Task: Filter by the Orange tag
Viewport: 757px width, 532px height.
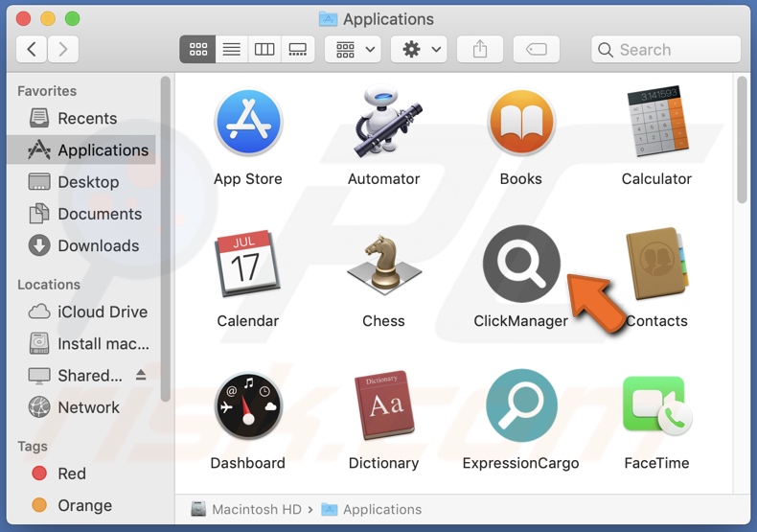Action: 81,505
